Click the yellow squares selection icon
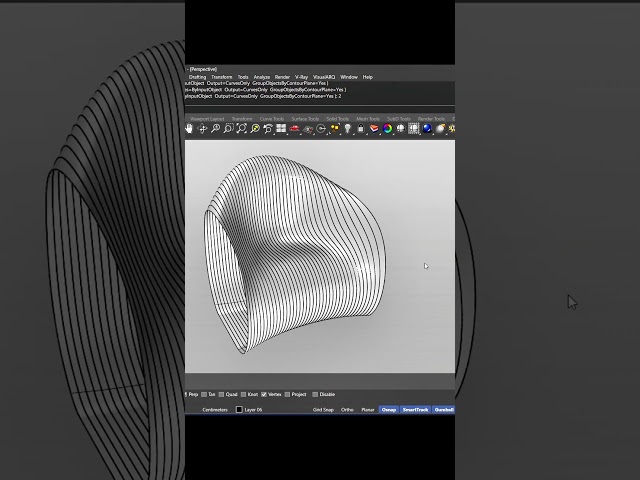Image resolution: width=640 pixels, height=480 pixels. 335,129
